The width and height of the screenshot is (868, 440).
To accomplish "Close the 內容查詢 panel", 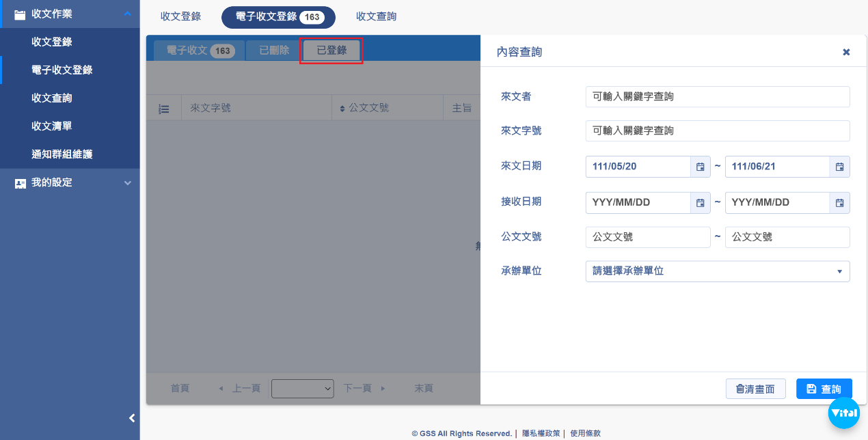I will [x=846, y=52].
